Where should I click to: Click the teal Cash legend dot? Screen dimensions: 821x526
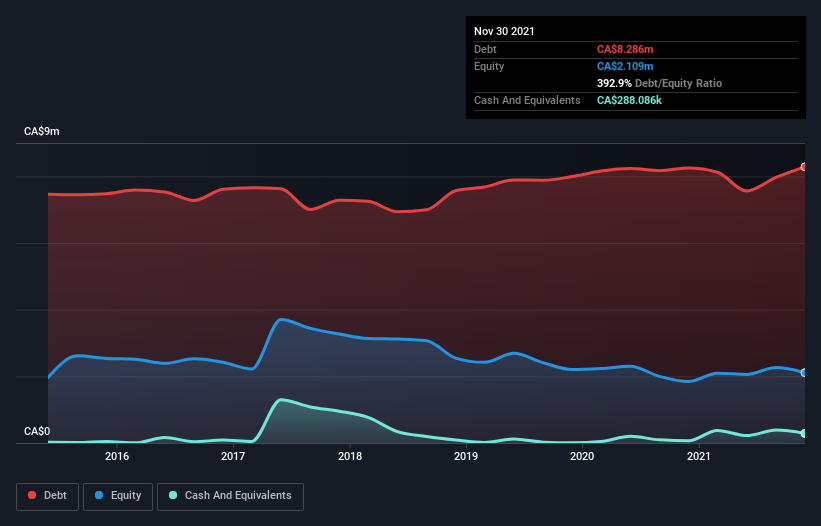(173, 495)
